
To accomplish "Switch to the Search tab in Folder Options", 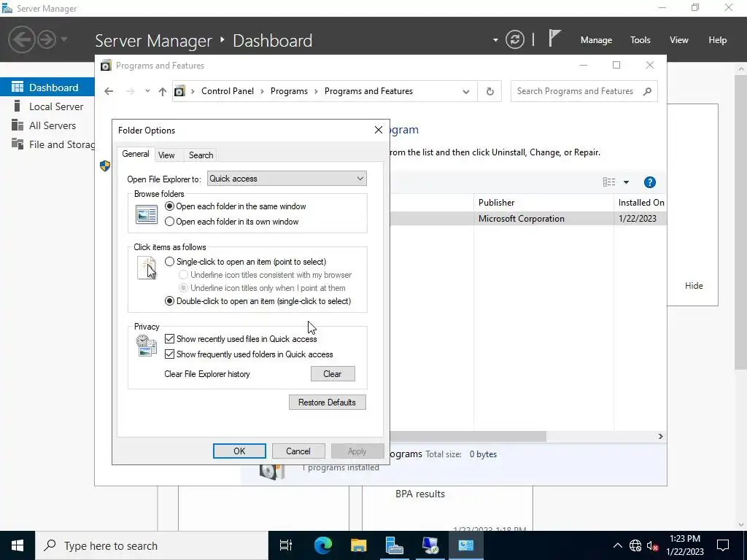I will pos(201,155).
